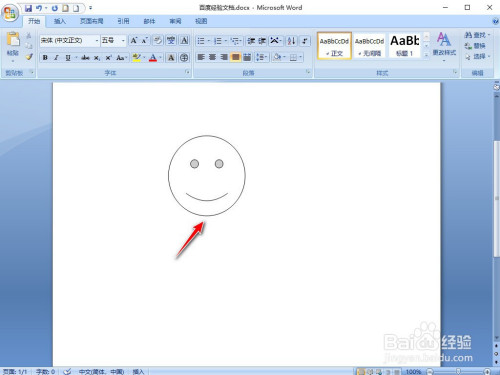Increase the paragraph indent

(262, 41)
